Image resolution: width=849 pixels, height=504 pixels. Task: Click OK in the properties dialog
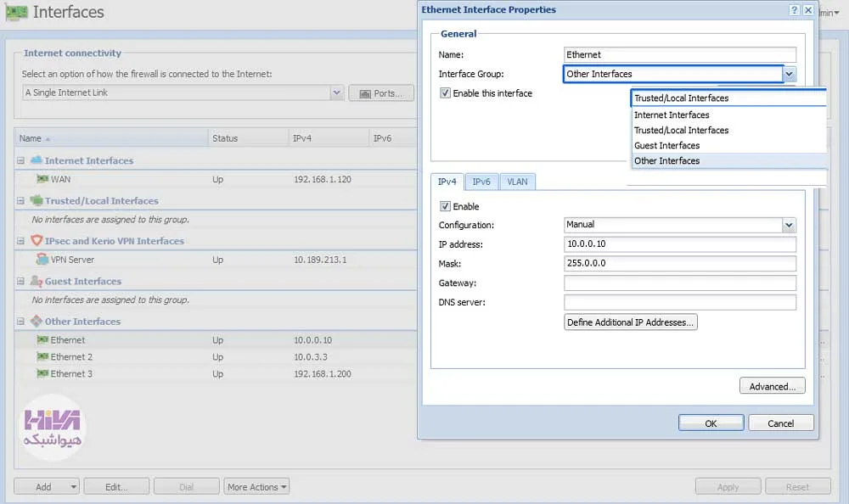coord(711,423)
